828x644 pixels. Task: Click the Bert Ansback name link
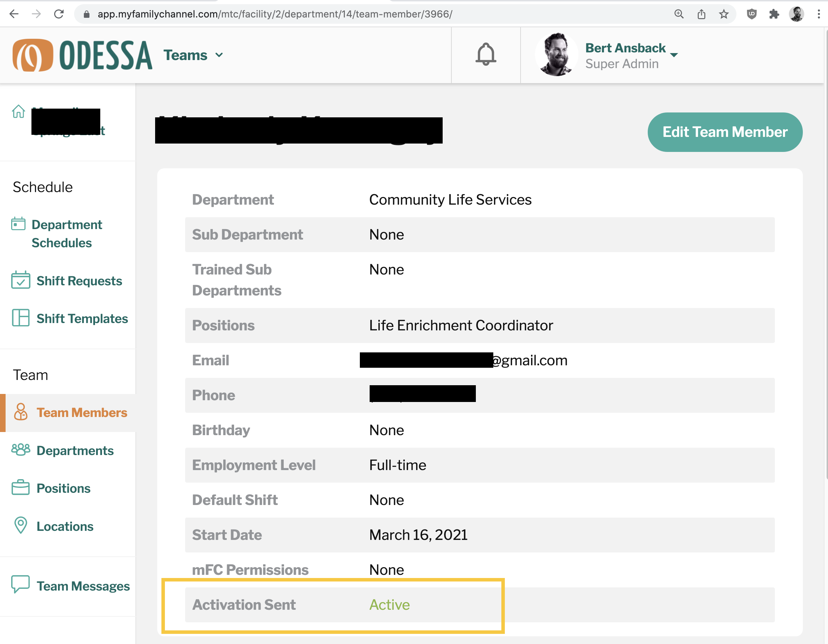[x=625, y=48]
